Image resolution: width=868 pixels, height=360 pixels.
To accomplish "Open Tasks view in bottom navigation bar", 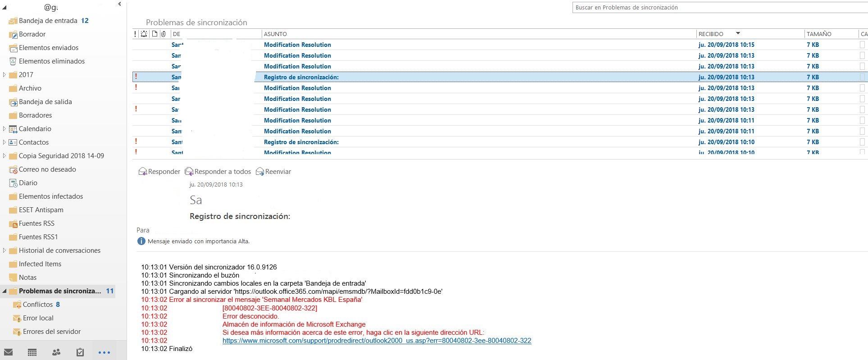I will coord(80,352).
